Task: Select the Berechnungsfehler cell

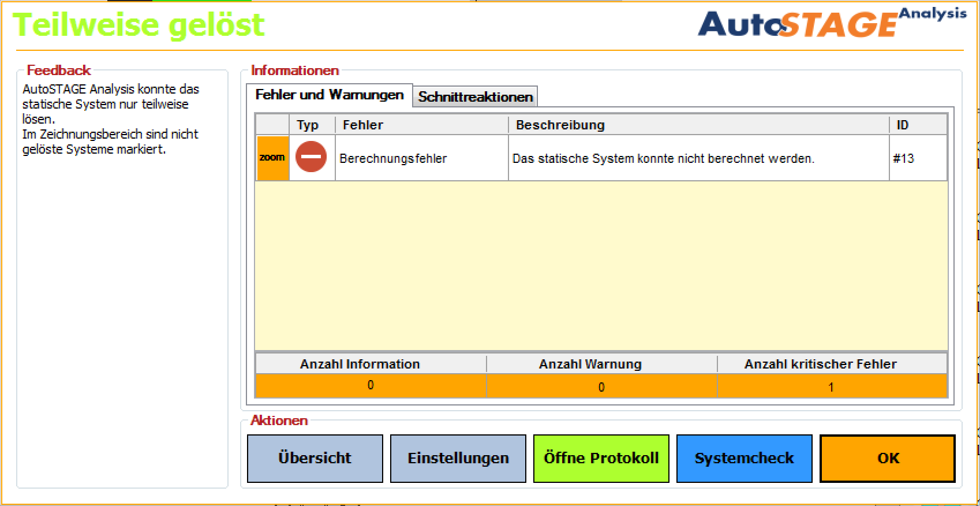Action: (422, 158)
